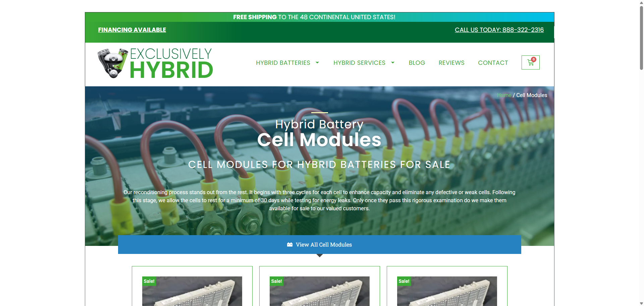Click Financing Available link
The image size is (644, 306).
pyautogui.click(x=132, y=30)
